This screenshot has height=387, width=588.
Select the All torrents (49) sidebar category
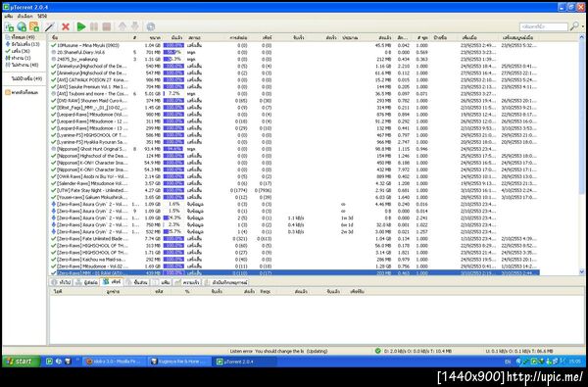(24, 37)
